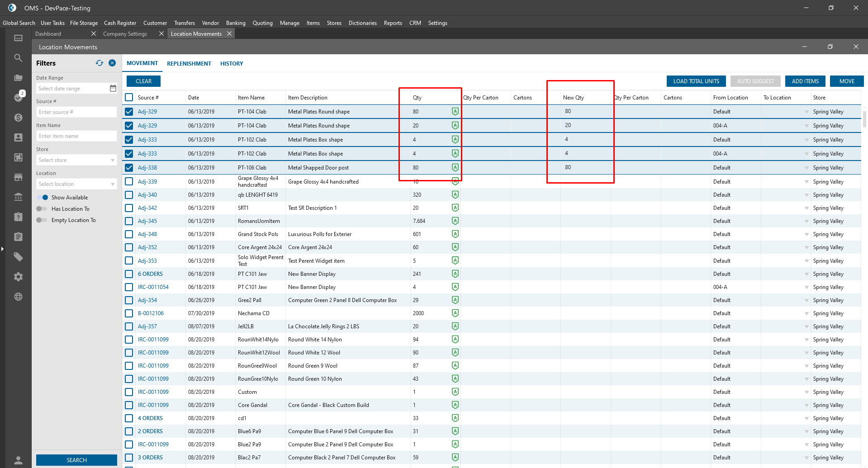Type in the Enter item name field

tap(76, 136)
